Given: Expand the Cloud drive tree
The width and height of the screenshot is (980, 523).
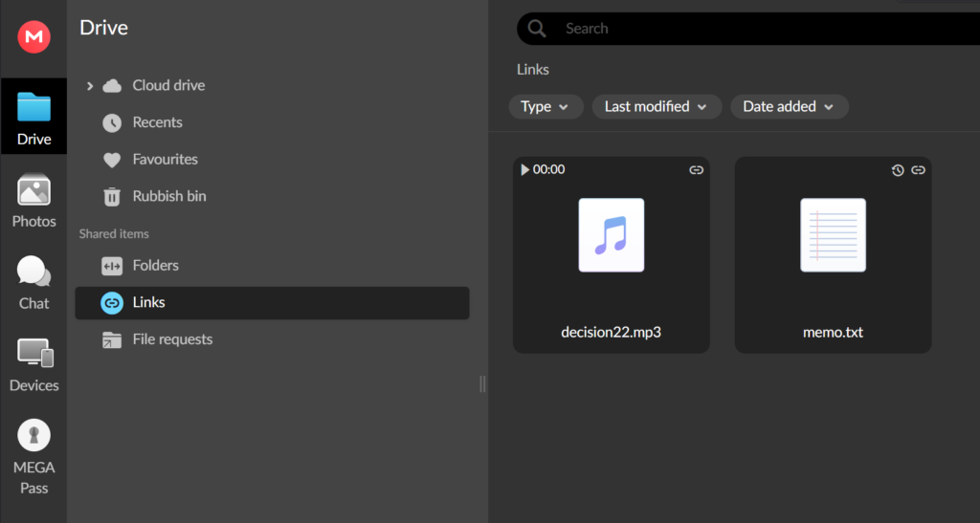Looking at the screenshot, I should coord(90,86).
